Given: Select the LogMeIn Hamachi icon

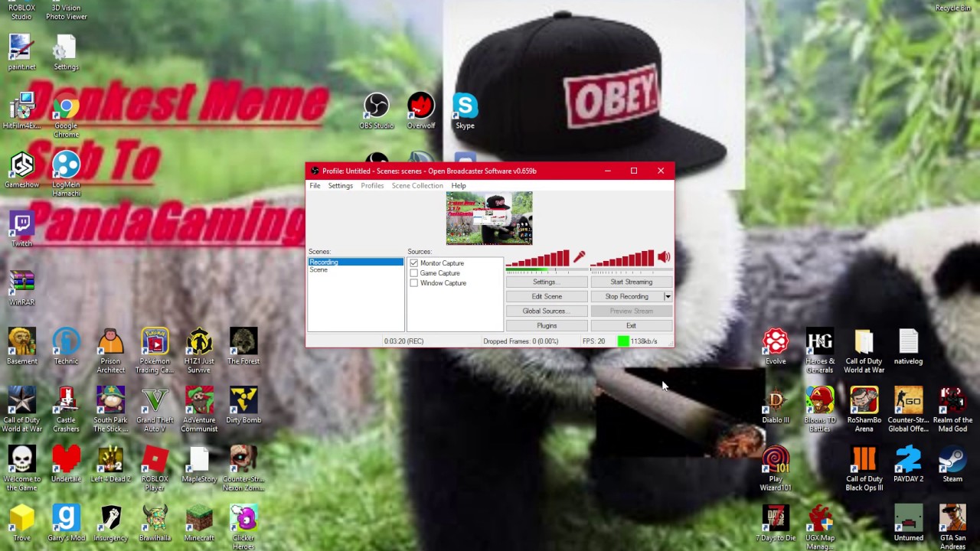Looking at the screenshot, I should click(x=66, y=174).
